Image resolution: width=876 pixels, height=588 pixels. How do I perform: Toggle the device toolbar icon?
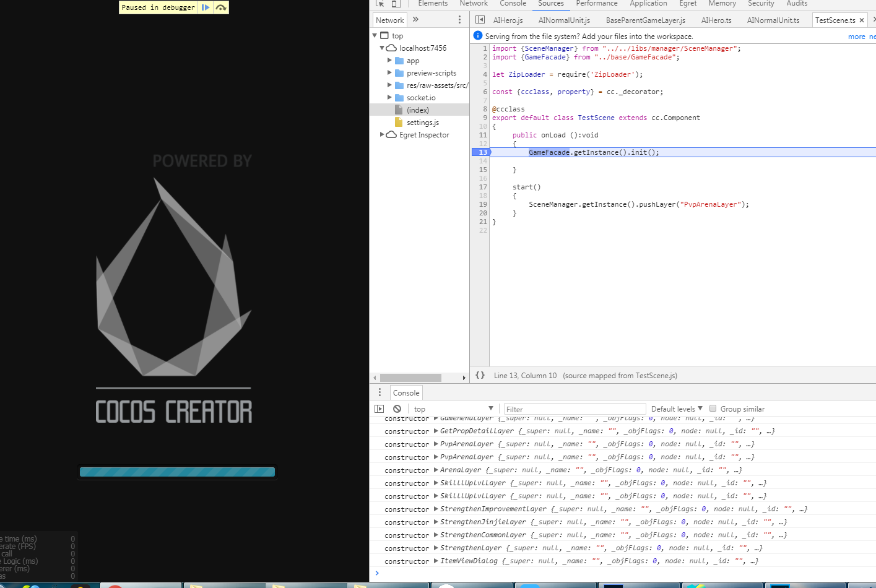coord(396,3)
